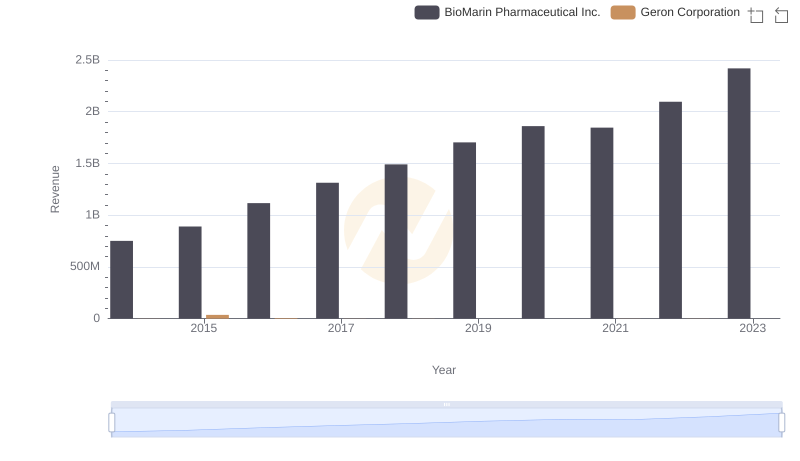
Task: Click the dark BioMarin legend swatch
Action: click(x=427, y=12)
